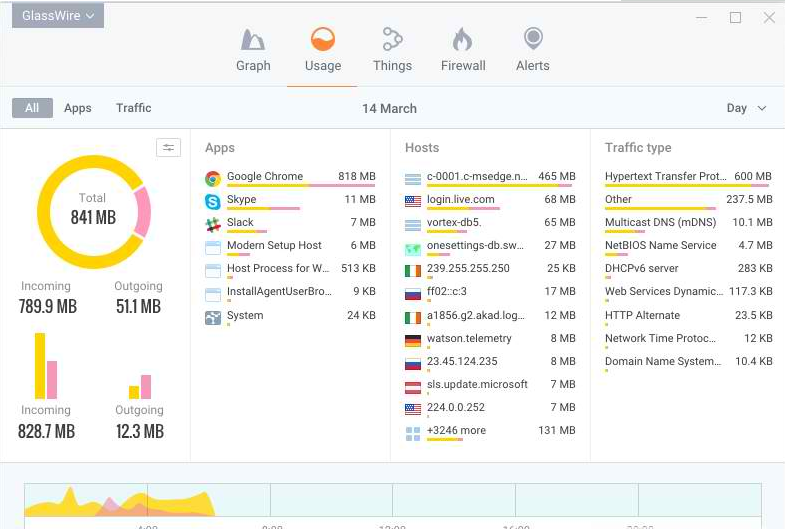Screen dimensions: 785x529
Task: Click the System app icon
Action: point(213,318)
